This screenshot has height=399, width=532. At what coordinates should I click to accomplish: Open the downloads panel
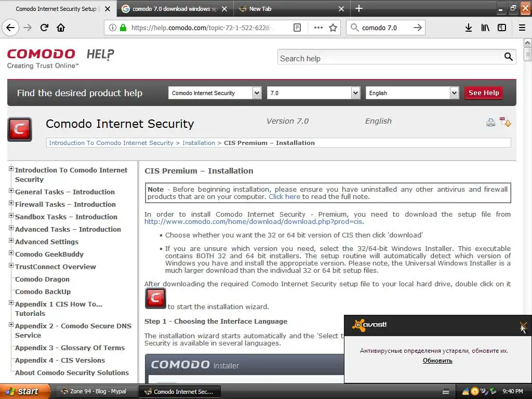click(469, 28)
